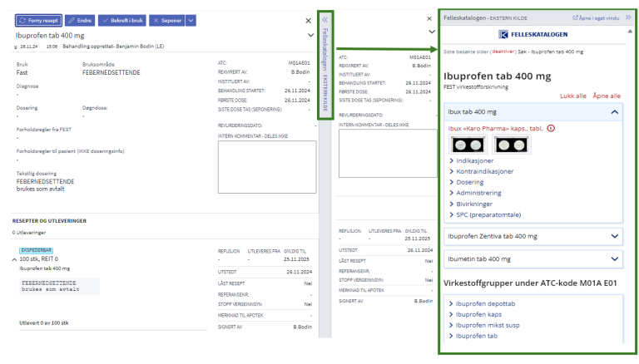Click the RESEPTER OG UTLEVERINGER heading
This screenshot has height=364, width=639.
[x=49, y=221]
